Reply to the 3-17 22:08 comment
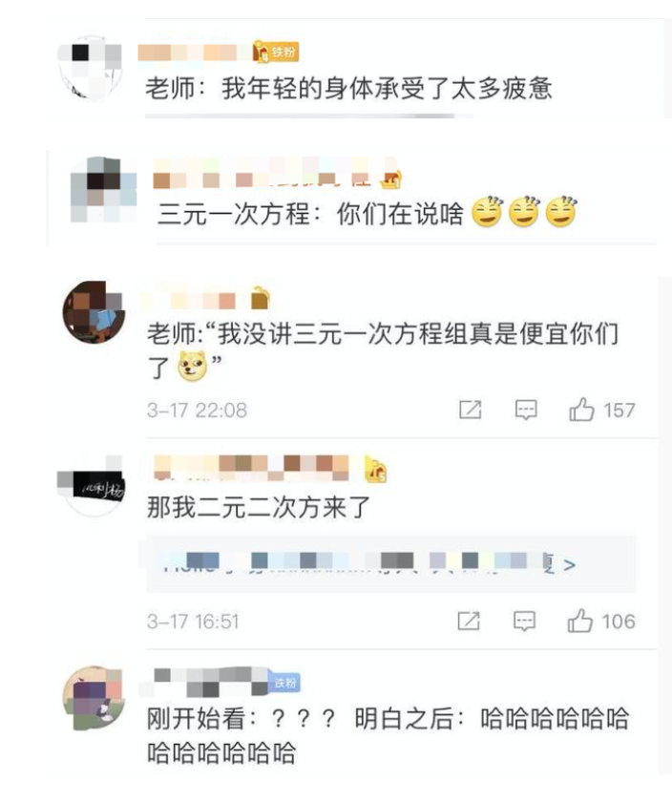Viewport: 672px width, 802px height. [526, 410]
